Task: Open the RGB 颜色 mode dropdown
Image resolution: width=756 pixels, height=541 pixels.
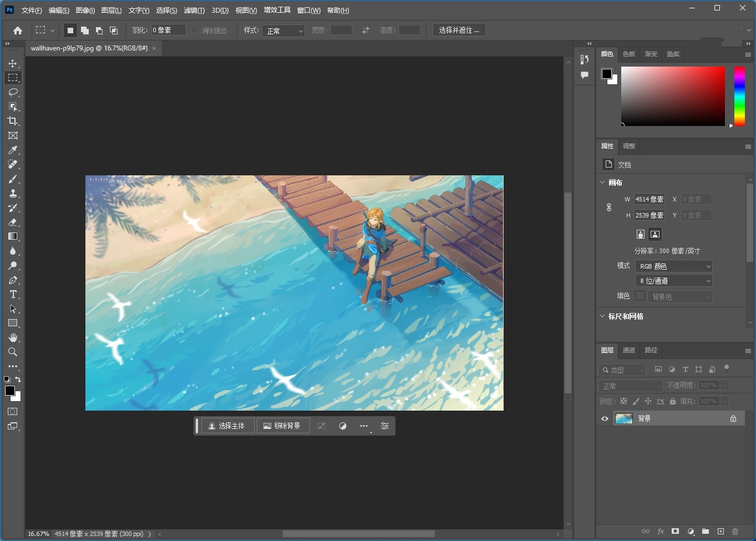Action: (673, 266)
